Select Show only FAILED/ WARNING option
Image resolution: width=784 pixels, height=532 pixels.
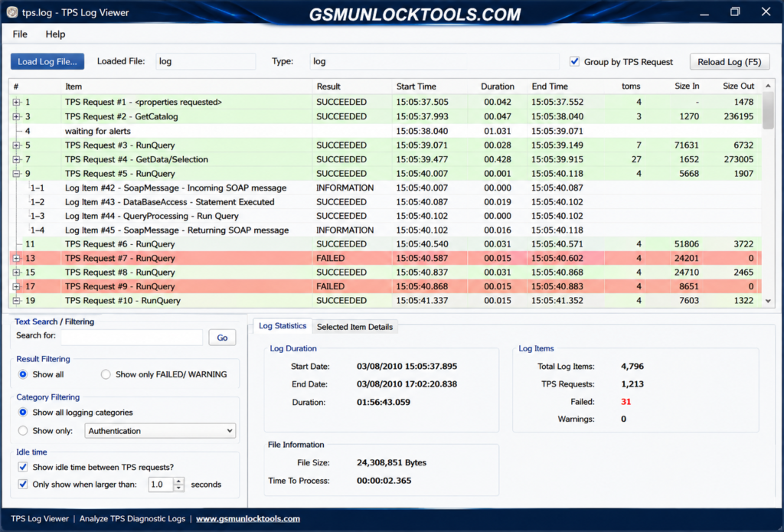tap(106, 374)
